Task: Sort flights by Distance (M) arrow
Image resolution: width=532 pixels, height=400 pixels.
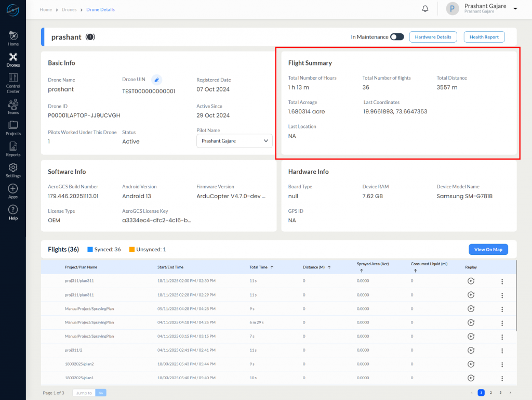Action: [x=329, y=267]
